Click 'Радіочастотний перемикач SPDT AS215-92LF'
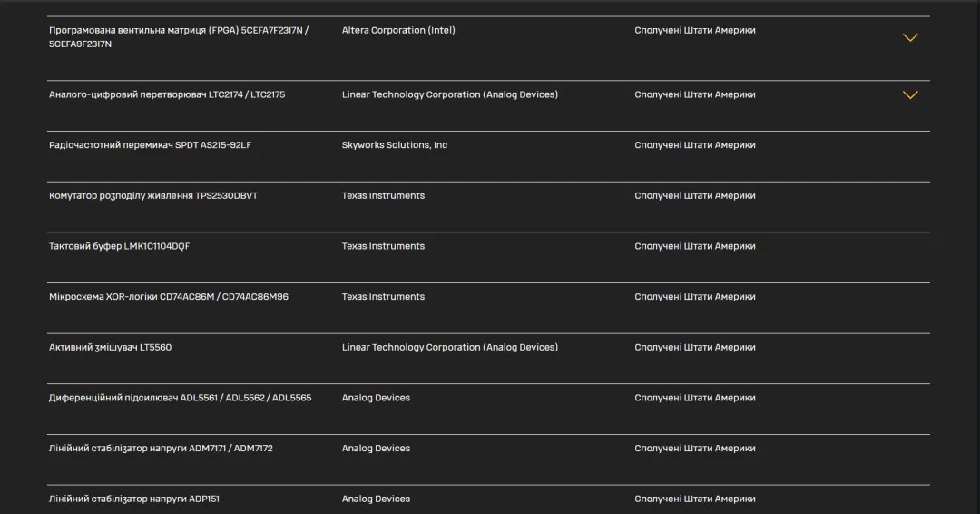The width and height of the screenshot is (980, 514). (x=150, y=145)
